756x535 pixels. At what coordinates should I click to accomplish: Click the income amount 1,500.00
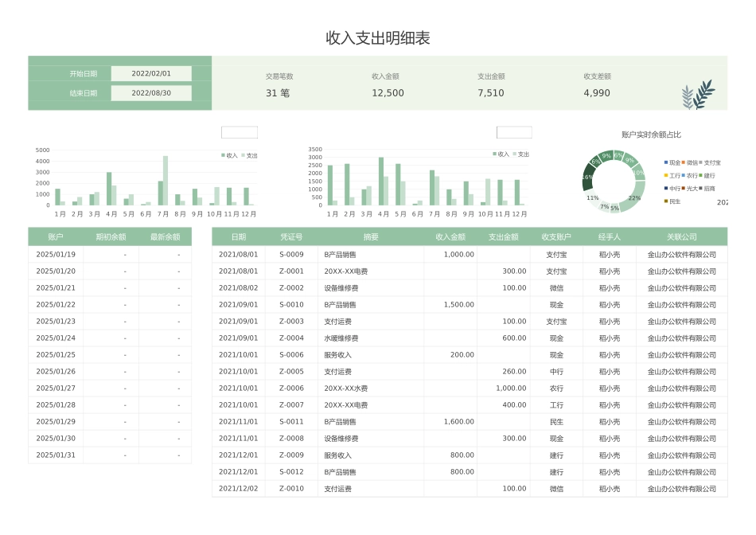[450, 304]
